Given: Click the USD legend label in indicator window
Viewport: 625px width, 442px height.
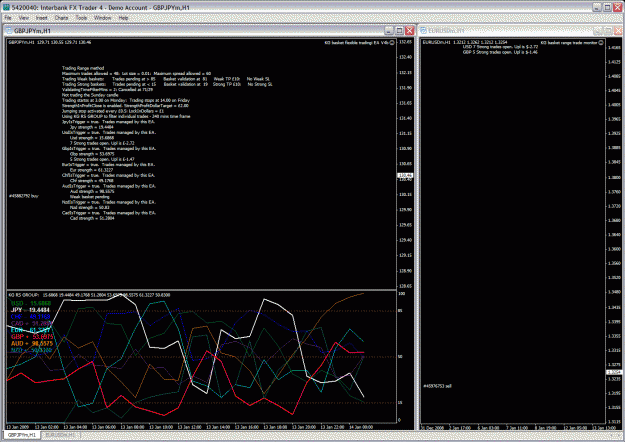Looking at the screenshot, I should [31, 303].
